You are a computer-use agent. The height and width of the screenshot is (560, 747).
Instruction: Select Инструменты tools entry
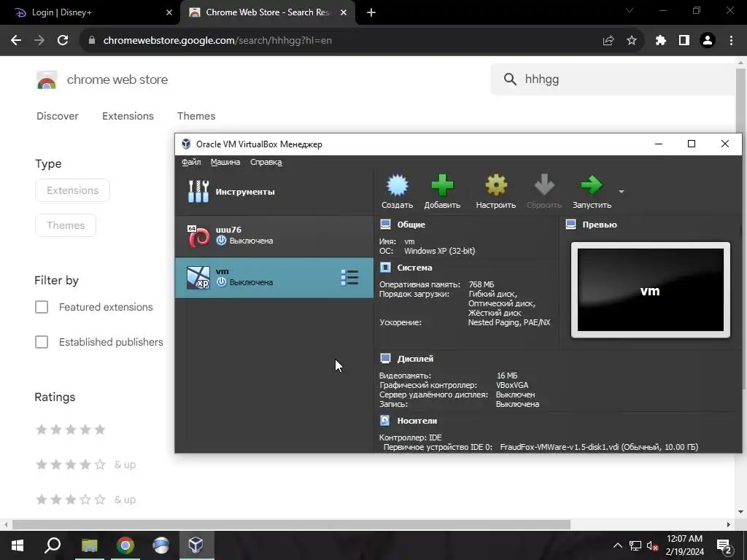click(x=274, y=192)
